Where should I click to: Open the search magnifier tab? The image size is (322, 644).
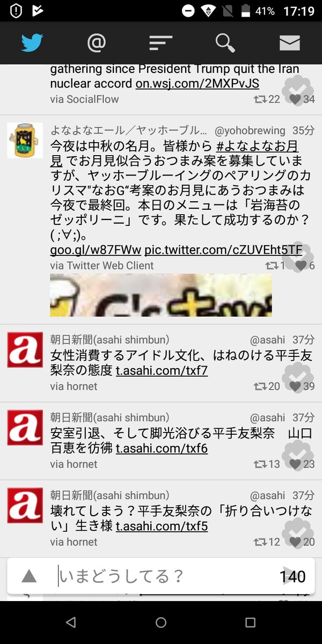(225, 42)
